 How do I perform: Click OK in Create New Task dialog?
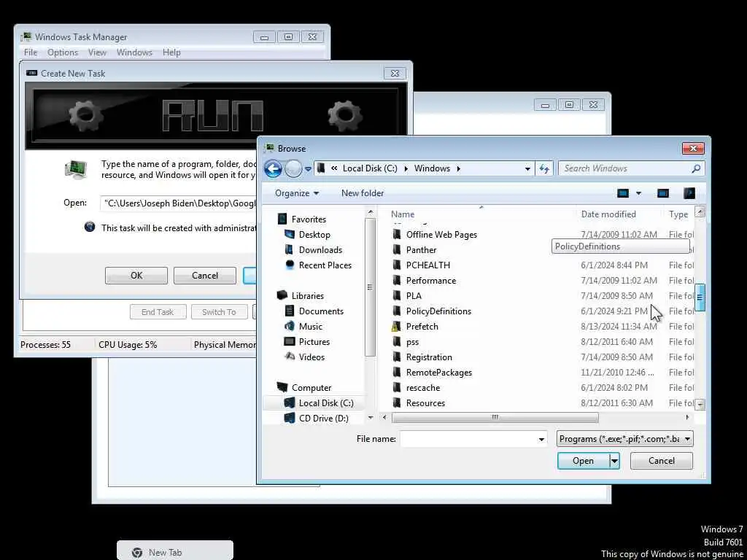pyautogui.click(x=136, y=276)
